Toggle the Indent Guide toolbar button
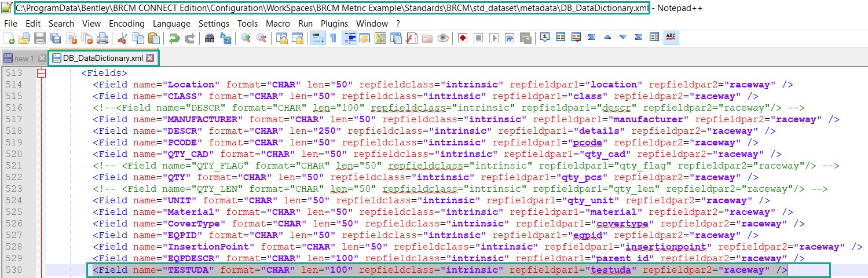868x278 pixels. (x=350, y=38)
